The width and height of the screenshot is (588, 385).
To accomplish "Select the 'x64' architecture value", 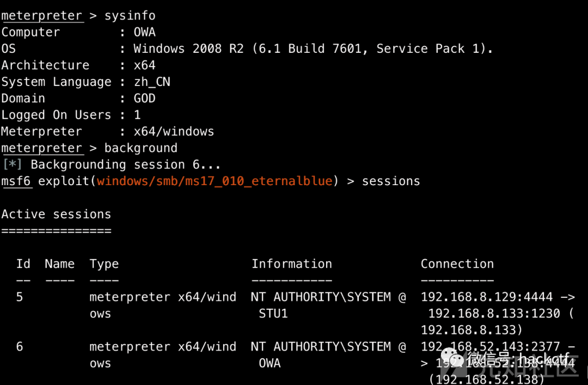I will coord(145,65).
